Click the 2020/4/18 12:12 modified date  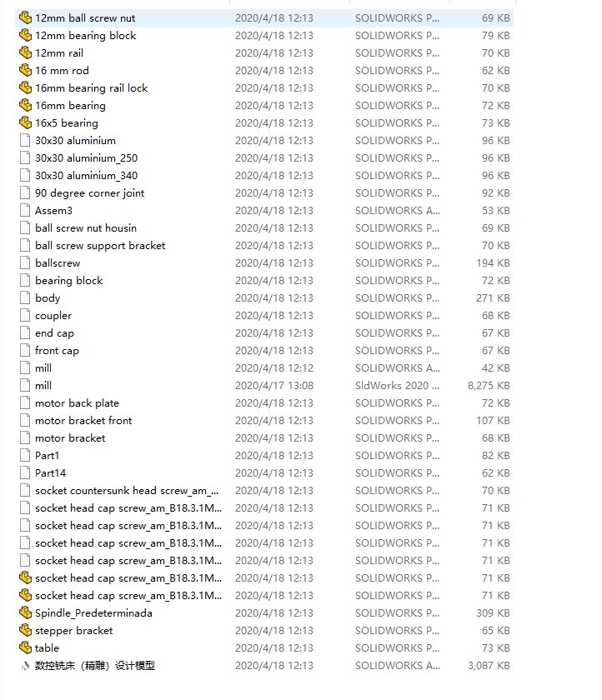coord(274,367)
